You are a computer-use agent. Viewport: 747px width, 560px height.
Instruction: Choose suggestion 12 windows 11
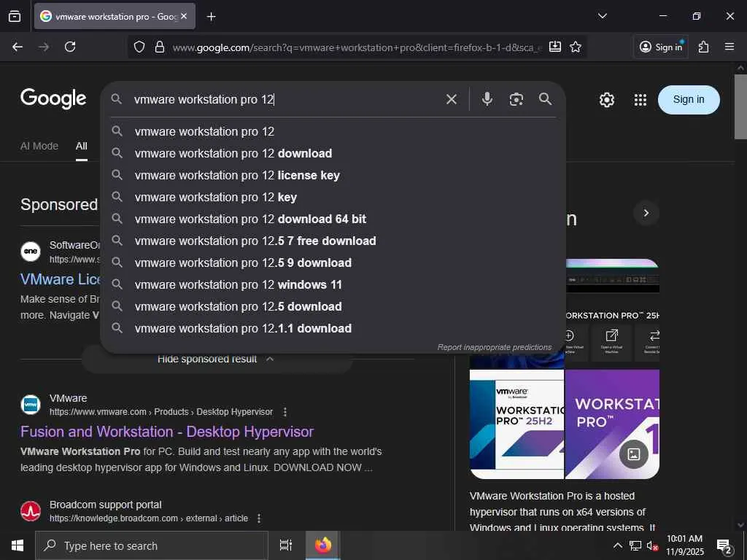[333, 285]
